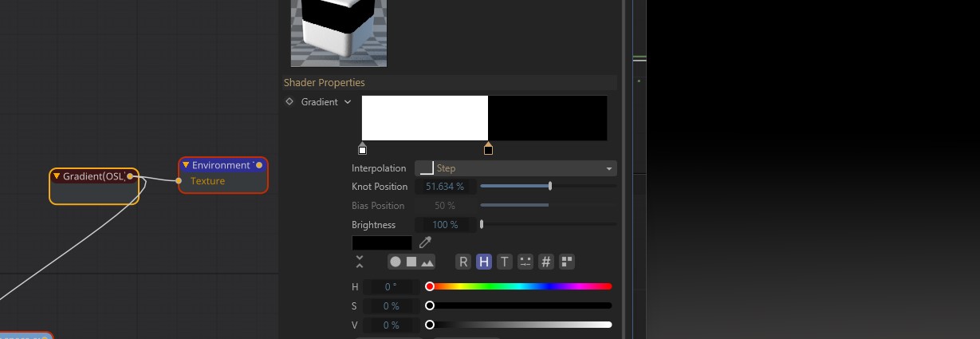Click the Brightness label
The height and width of the screenshot is (339, 980).
[374, 225]
